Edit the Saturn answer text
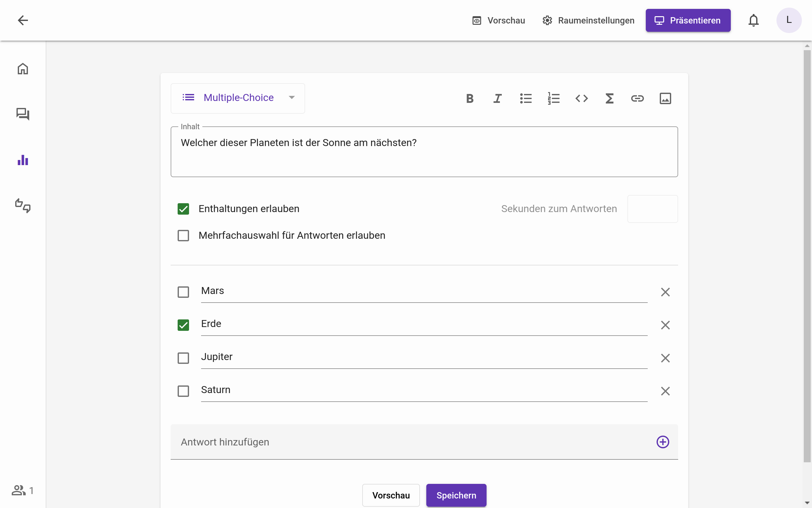 [424, 390]
